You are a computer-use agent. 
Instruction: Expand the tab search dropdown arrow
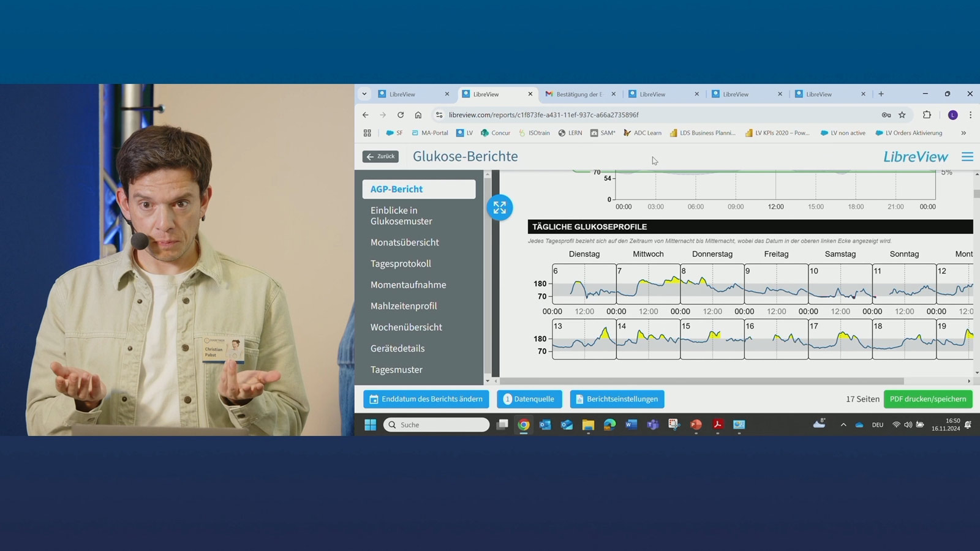[364, 94]
